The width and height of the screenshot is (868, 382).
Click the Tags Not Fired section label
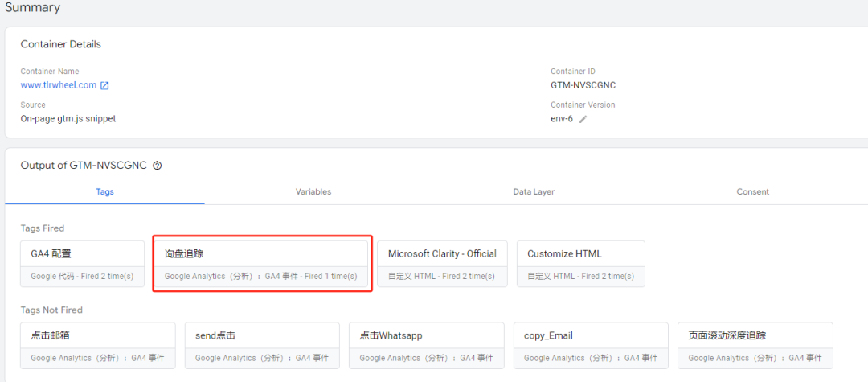(x=51, y=310)
